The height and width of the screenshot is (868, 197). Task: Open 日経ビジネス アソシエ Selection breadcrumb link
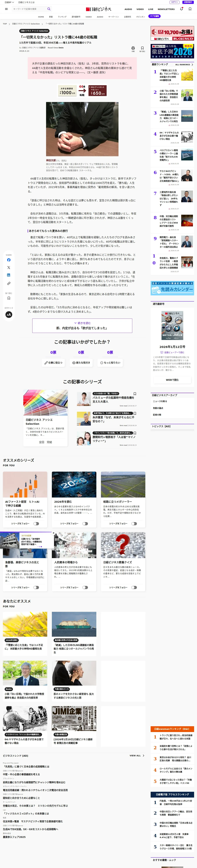point(26,24)
